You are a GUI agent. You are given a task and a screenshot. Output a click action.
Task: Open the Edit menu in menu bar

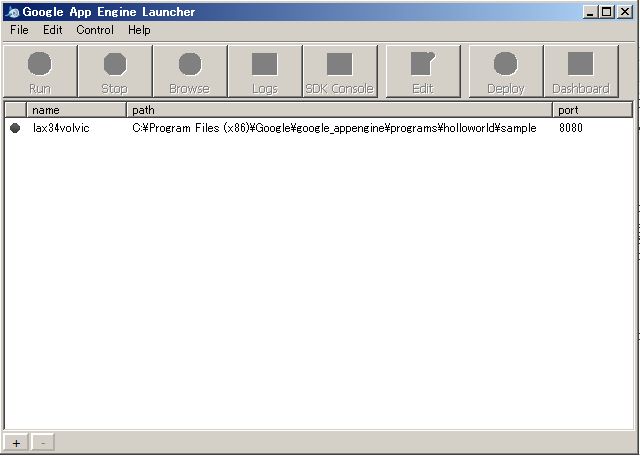pos(53,30)
